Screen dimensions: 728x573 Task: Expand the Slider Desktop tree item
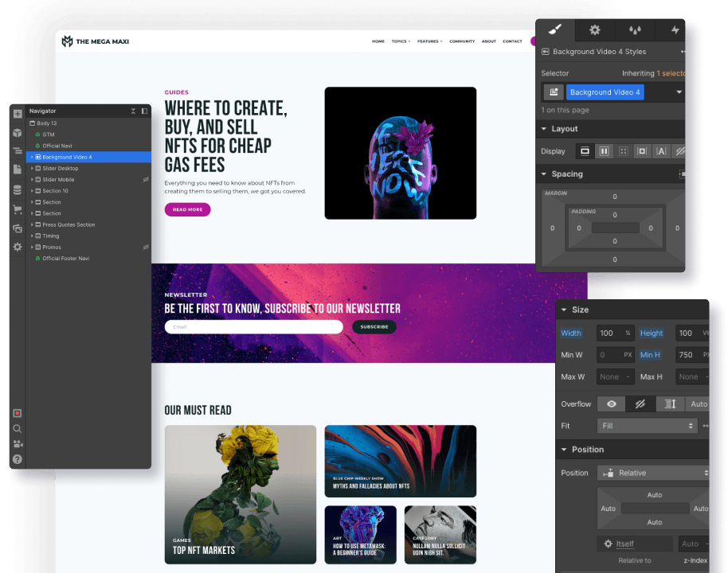click(x=30, y=168)
